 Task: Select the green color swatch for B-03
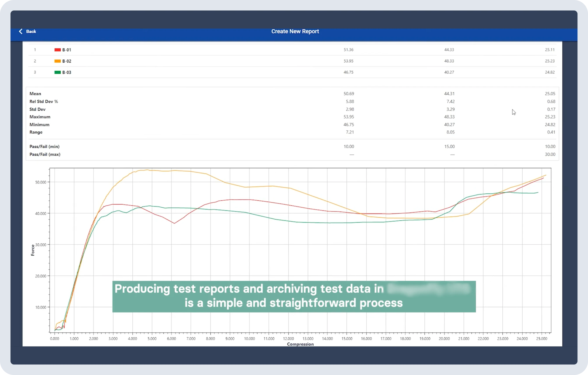tap(57, 72)
